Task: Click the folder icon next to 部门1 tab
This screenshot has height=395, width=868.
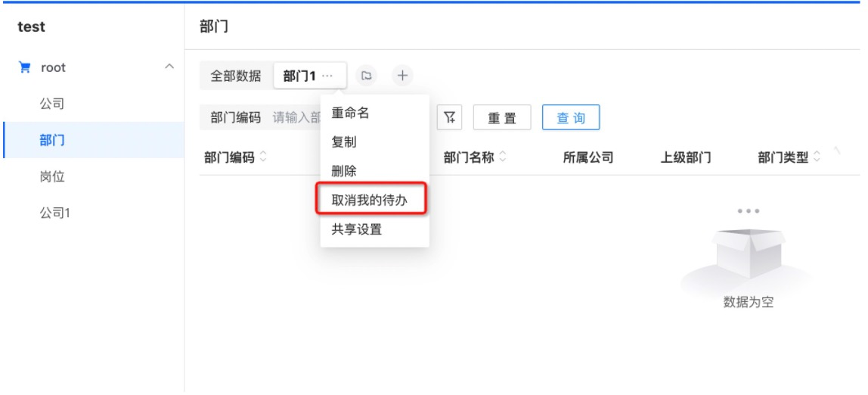Action: 366,76
